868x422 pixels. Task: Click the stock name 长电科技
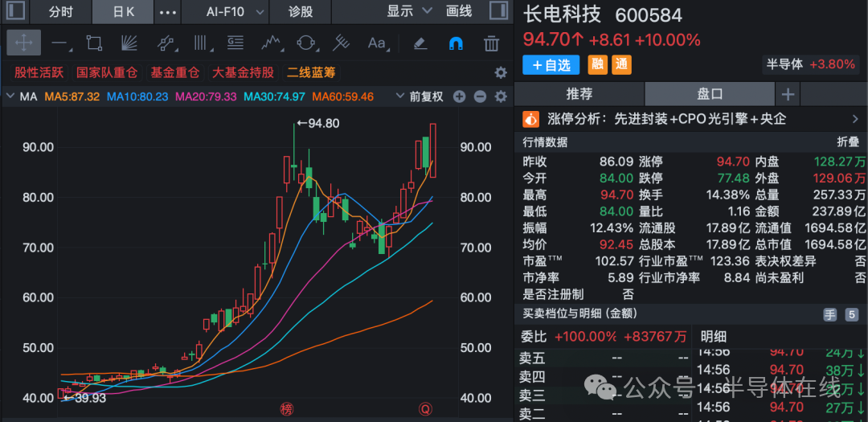click(x=561, y=14)
